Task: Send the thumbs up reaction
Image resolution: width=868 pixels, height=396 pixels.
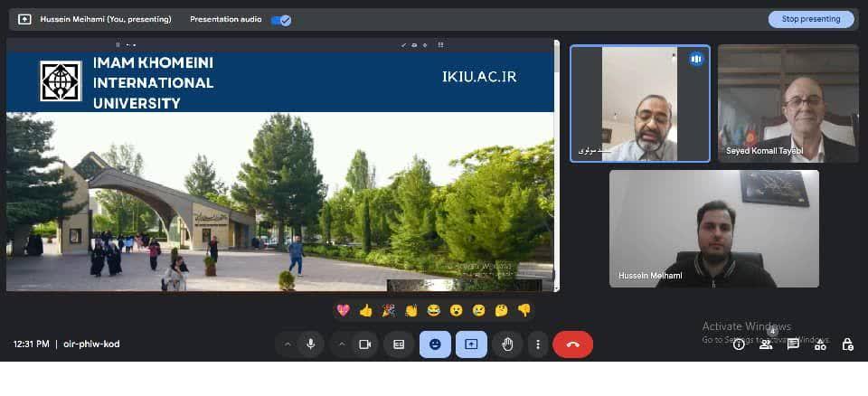Action: tap(365, 310)
